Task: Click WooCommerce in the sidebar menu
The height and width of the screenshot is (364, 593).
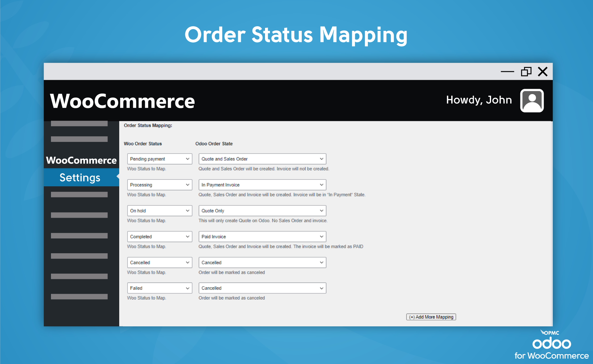Action: [81, 160]
